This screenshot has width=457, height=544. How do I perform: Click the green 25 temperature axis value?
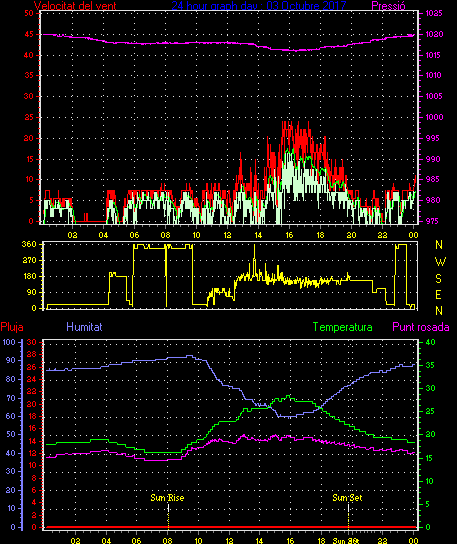coord(430,411)
